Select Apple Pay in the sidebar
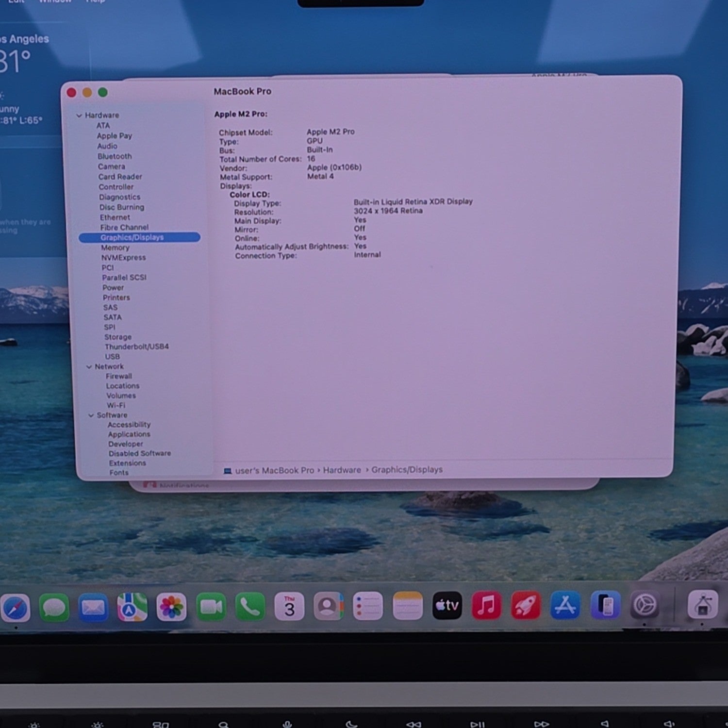Viewport: 728px width, 728px height. point(114,136)
